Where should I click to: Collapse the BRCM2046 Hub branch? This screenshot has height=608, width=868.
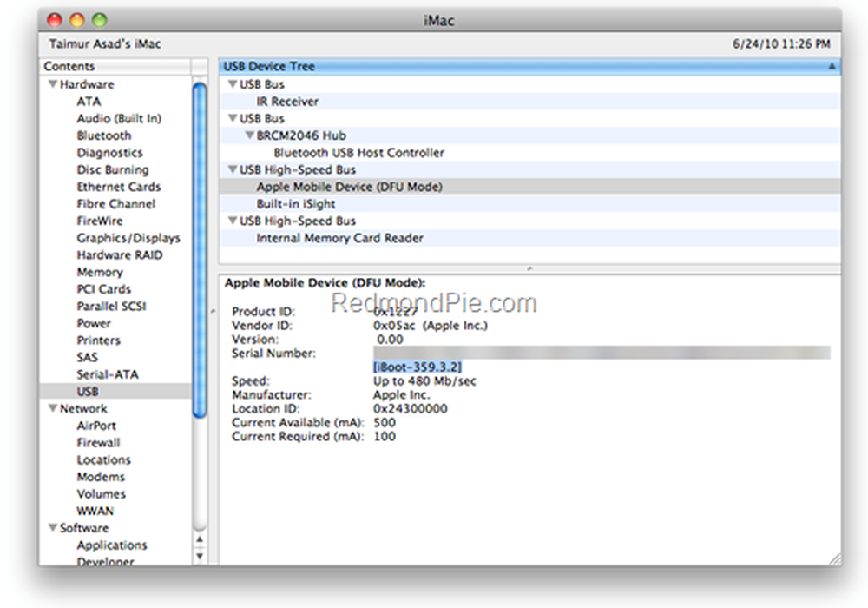(x=250, y=135)
